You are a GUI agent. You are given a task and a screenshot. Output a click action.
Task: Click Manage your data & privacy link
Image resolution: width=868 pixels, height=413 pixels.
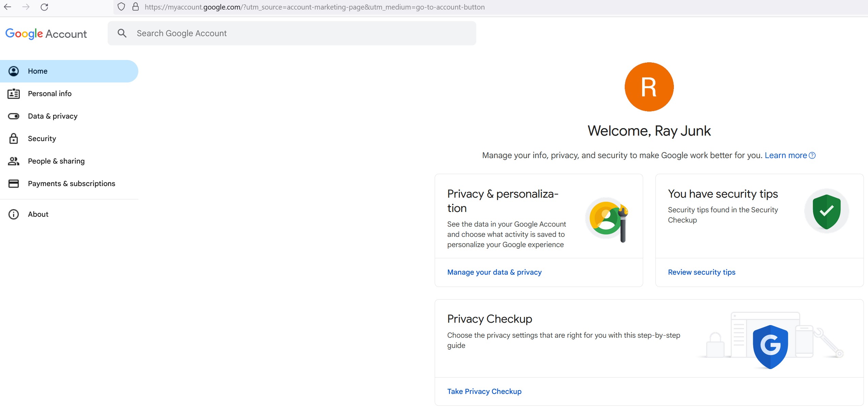point(494,272)
